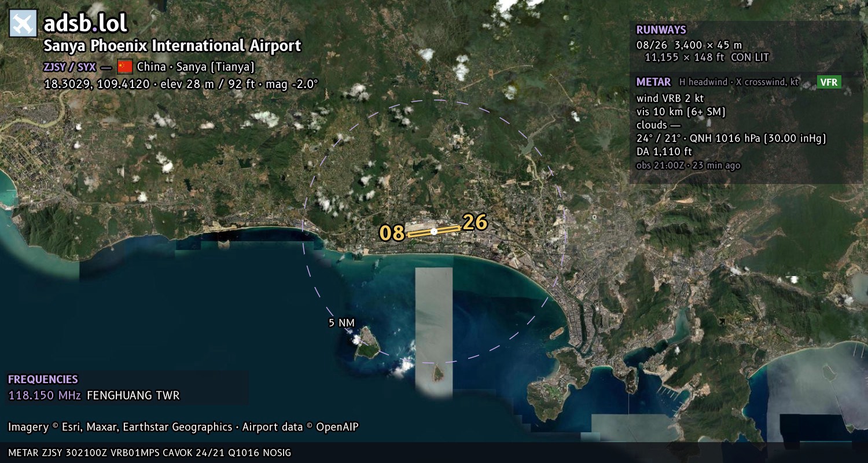
Task: Click the China flag icon
Action: click(125, 66)
